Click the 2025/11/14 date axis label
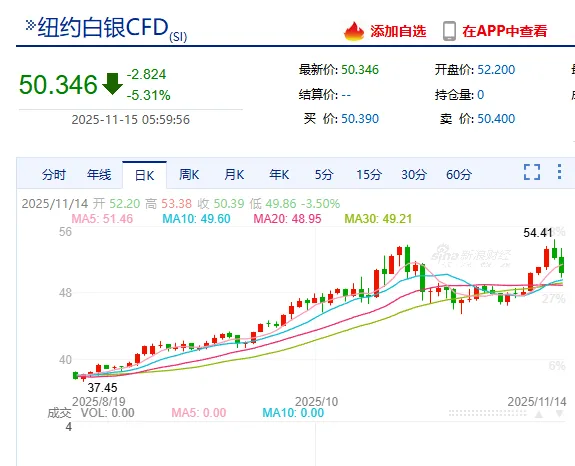This screenshot has height=466, width=575. click(x=537, y=402)
